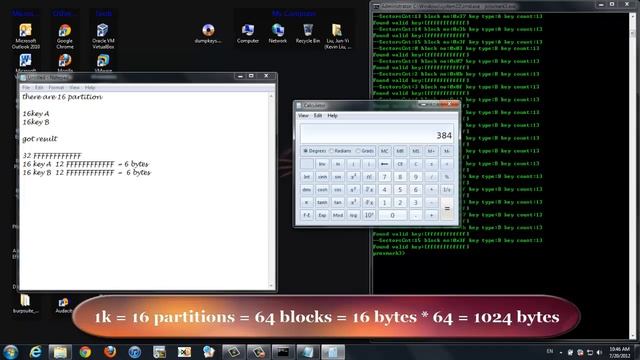Open the Recycle Bin desktop icon
640x360 pixels.
308,33
